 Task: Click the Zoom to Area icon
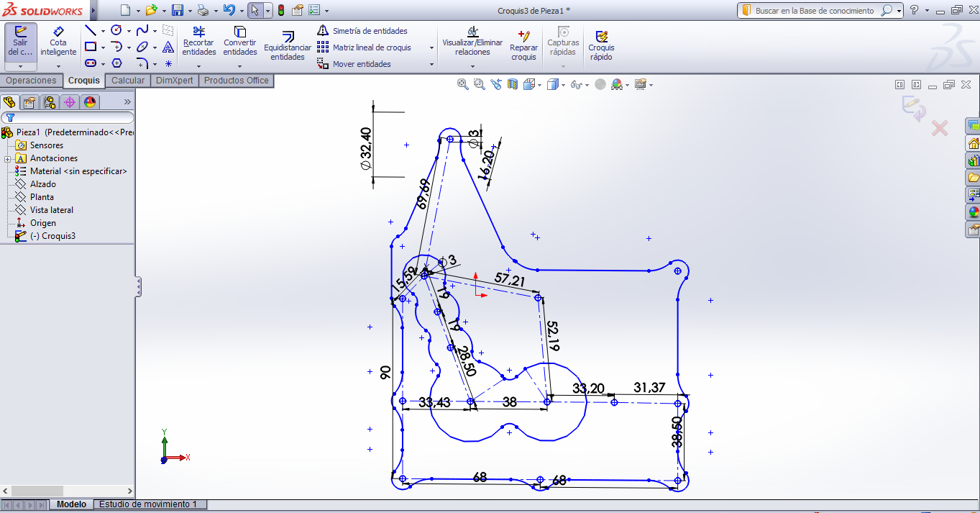pos(480,84)
